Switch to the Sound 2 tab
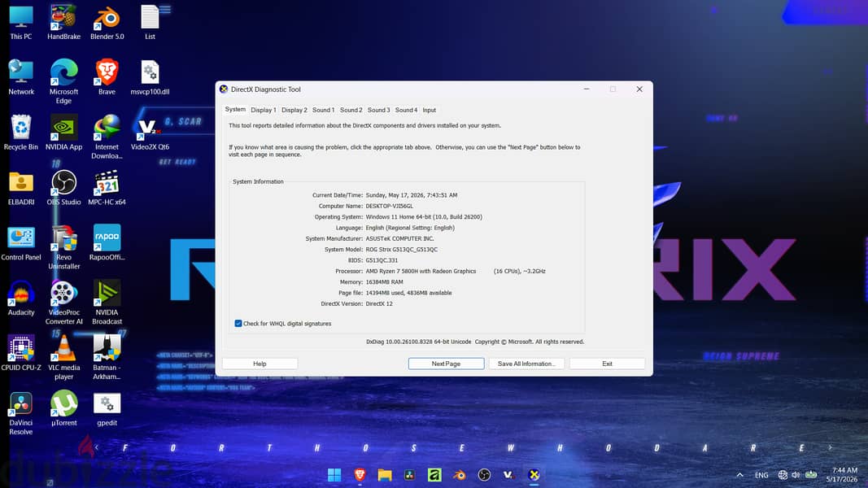This screenshot has height=488, width=868. [x=351, y=110]
